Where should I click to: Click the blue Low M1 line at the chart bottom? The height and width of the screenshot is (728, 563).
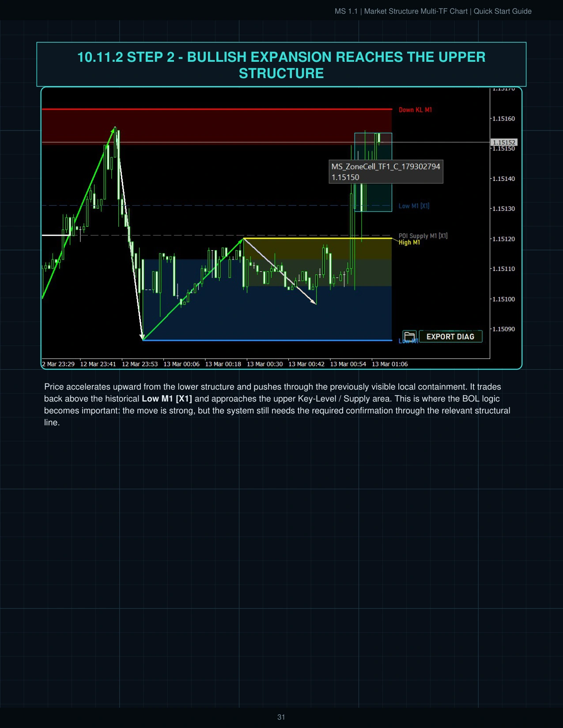[x=267, y=340]
